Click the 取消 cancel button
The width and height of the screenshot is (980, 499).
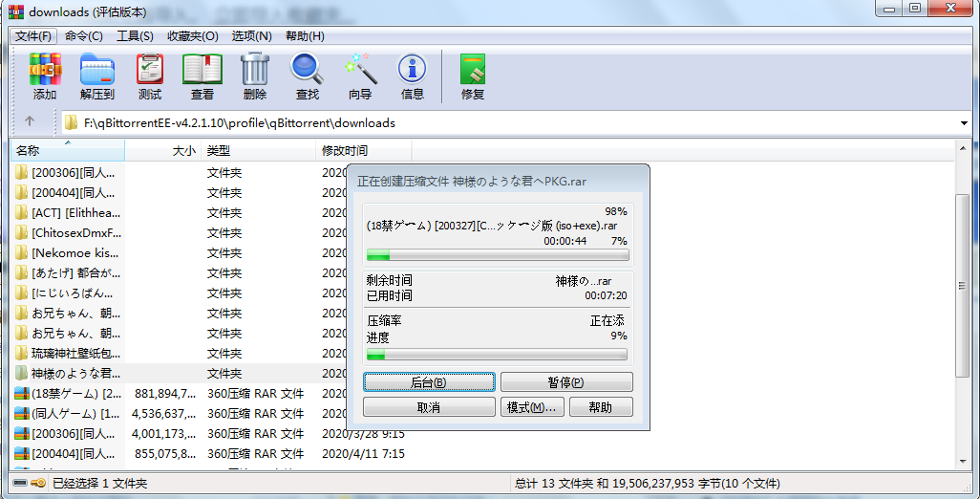coord(429,407)
